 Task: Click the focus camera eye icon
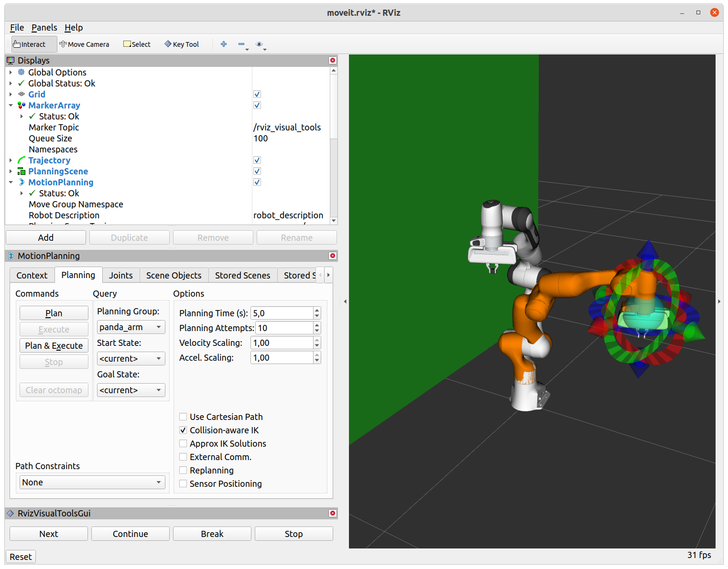tap(259, 43)
